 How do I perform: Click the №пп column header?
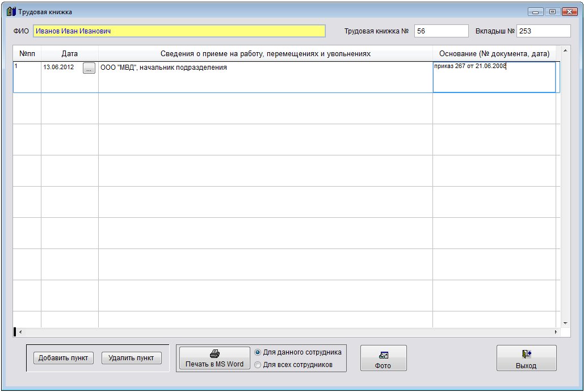(27, 53)
